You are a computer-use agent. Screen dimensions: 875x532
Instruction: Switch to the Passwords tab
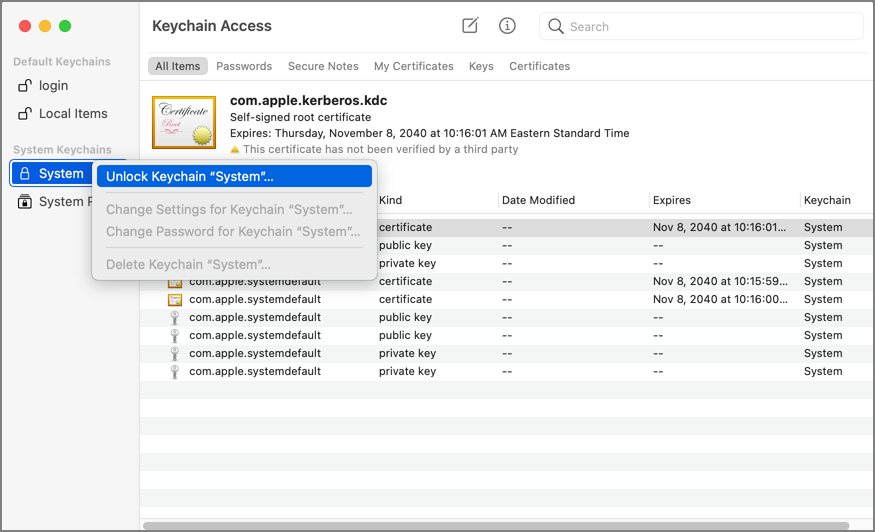pyautogui.click(x=244, y=66)
